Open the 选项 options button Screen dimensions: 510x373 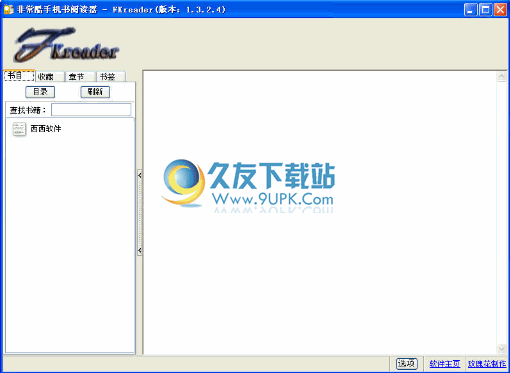(407, 363)
